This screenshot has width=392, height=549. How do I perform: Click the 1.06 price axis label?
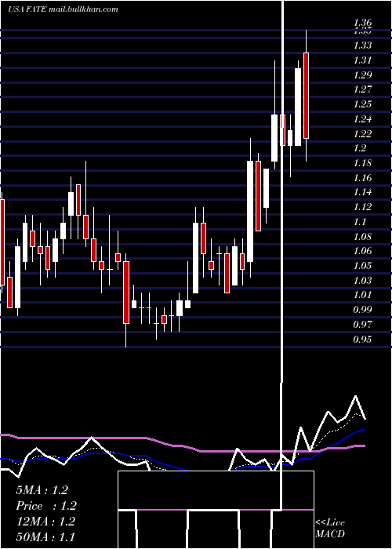(362, 251)
